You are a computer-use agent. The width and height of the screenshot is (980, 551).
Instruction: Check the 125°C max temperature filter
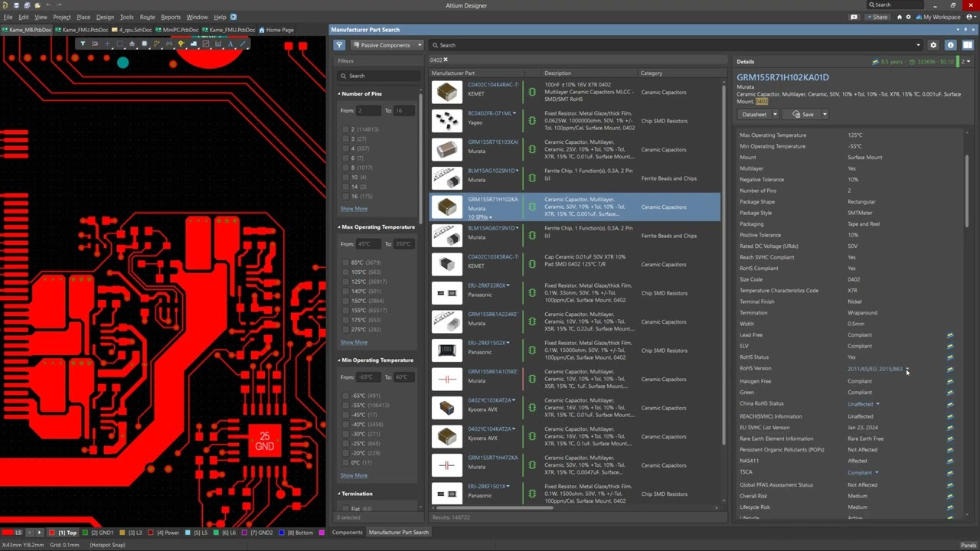point(346,282)
